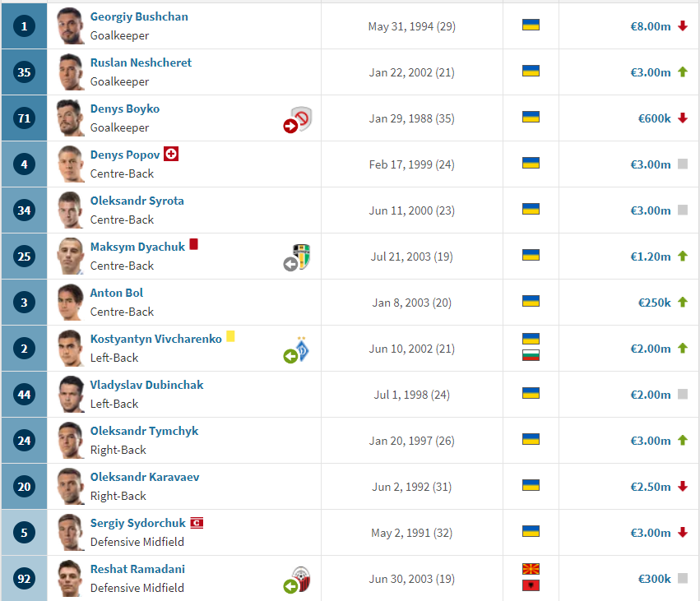Image resolution: width=700 pixels, height=601 pixels.
Task: Open Ruslan Neshcheret's player profile link
Action: 141,62
